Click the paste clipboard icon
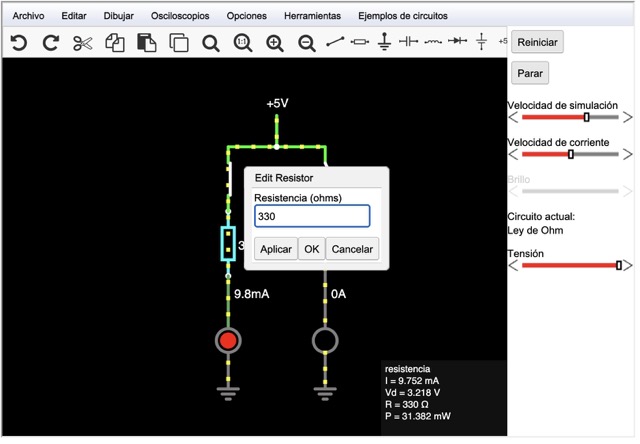Screen dimensions: 640x444 click(147, 43)
